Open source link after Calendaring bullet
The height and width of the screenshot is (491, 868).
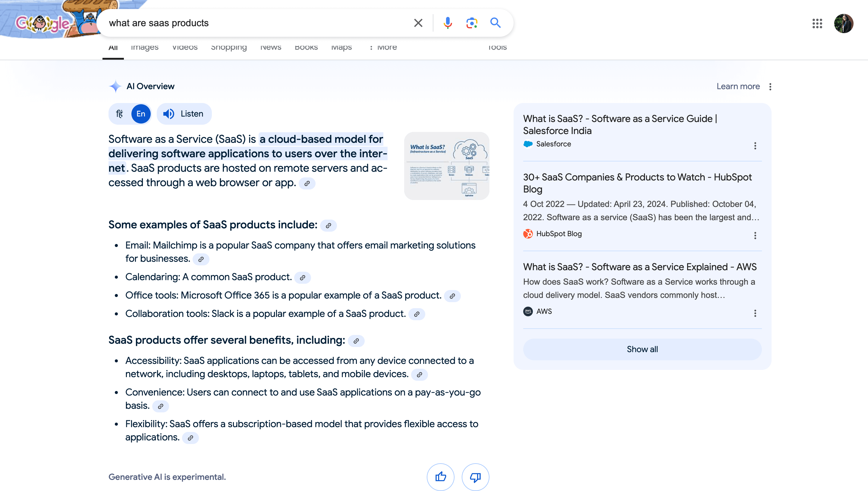(x=303, y=277)
